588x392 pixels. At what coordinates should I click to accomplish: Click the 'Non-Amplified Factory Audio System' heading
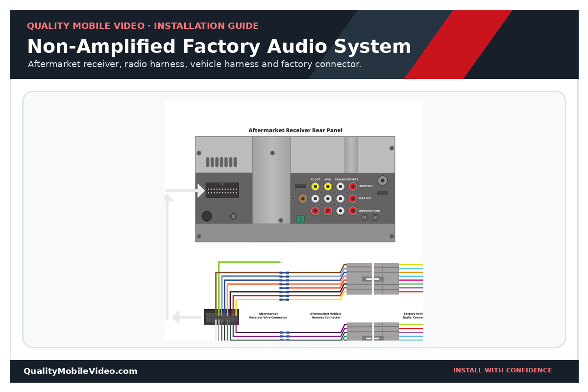(219, 47)
